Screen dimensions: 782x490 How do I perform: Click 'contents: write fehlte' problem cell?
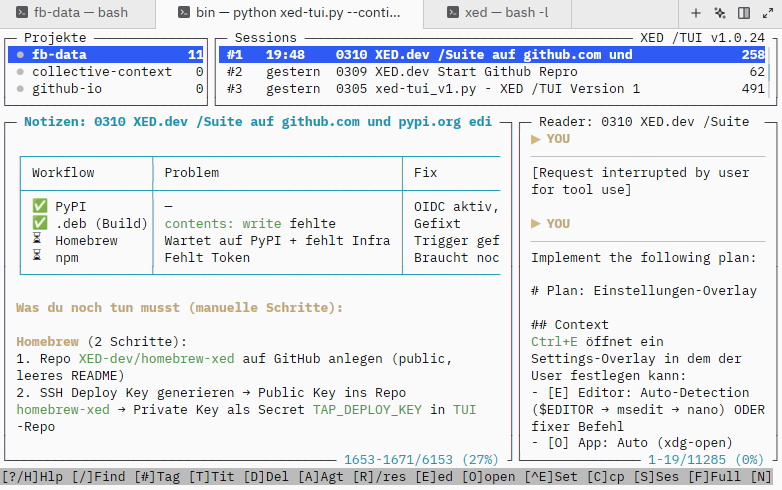click(x=250, y=223)
